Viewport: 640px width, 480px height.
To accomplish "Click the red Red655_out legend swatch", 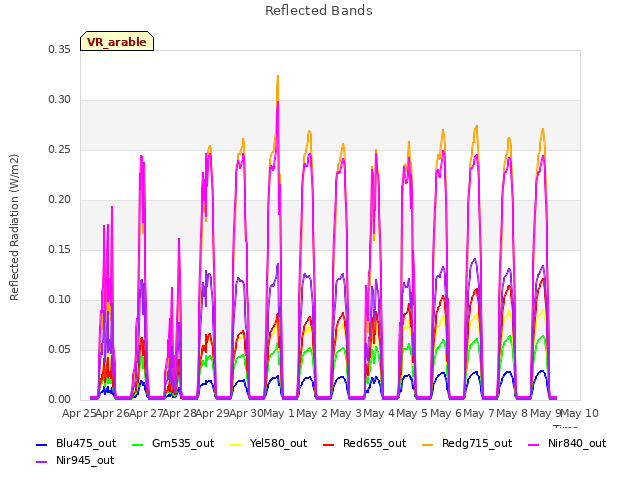I will [329, 444].
